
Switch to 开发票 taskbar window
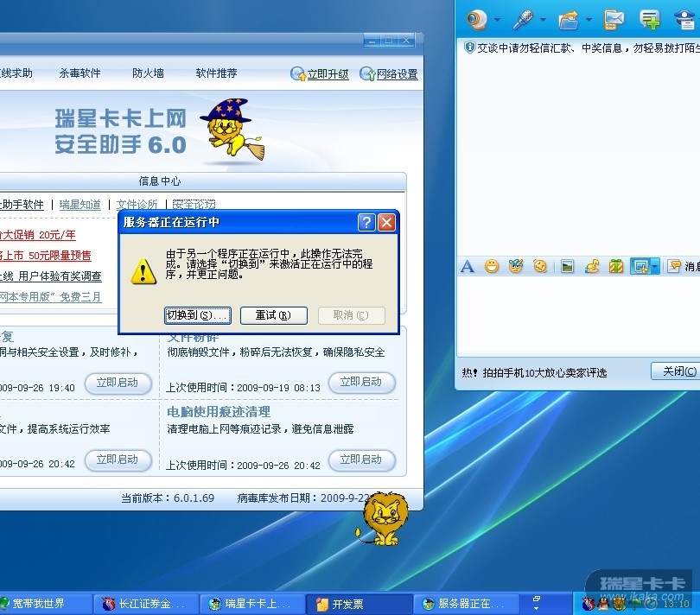tap(360, 604)
